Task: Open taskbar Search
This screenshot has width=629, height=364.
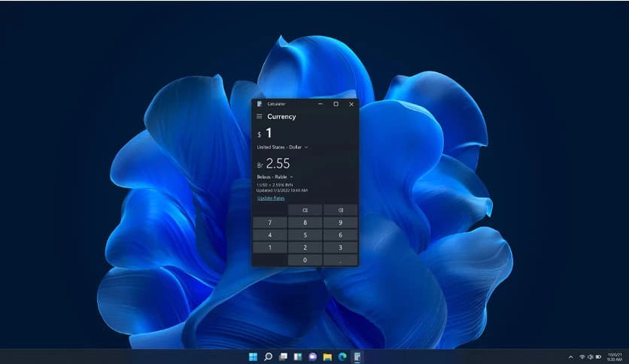Action: [268, 356]
